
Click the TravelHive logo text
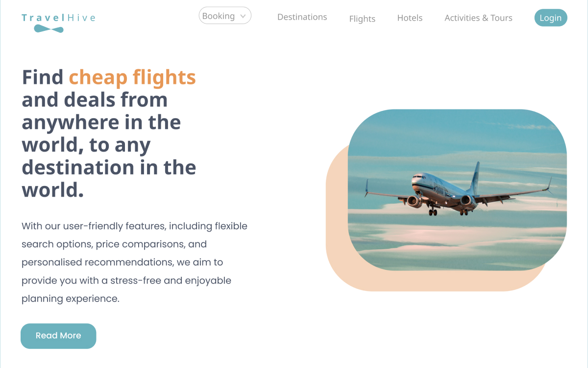58,18
